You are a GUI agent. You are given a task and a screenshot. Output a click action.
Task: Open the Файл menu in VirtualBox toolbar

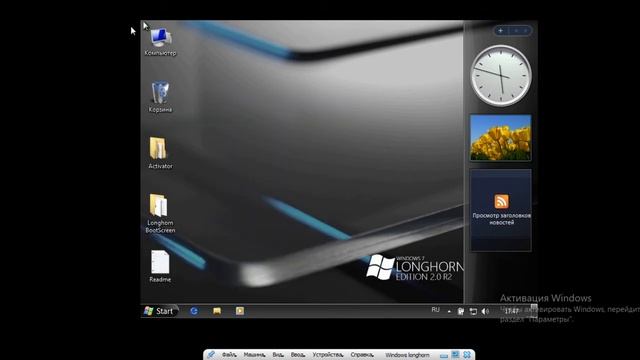[229, 355]
